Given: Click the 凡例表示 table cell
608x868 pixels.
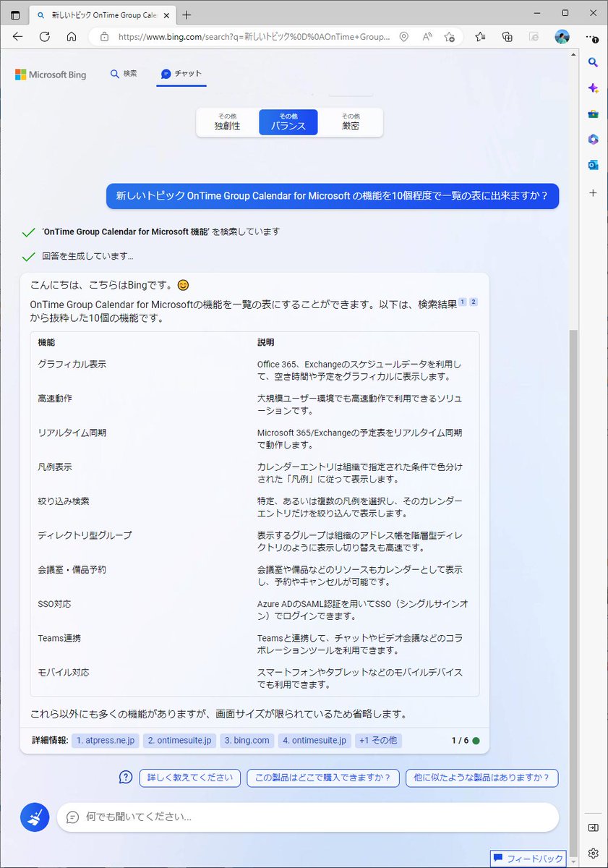Looking at the screenshot, I should pyautogui.click(x=55, y=467).
